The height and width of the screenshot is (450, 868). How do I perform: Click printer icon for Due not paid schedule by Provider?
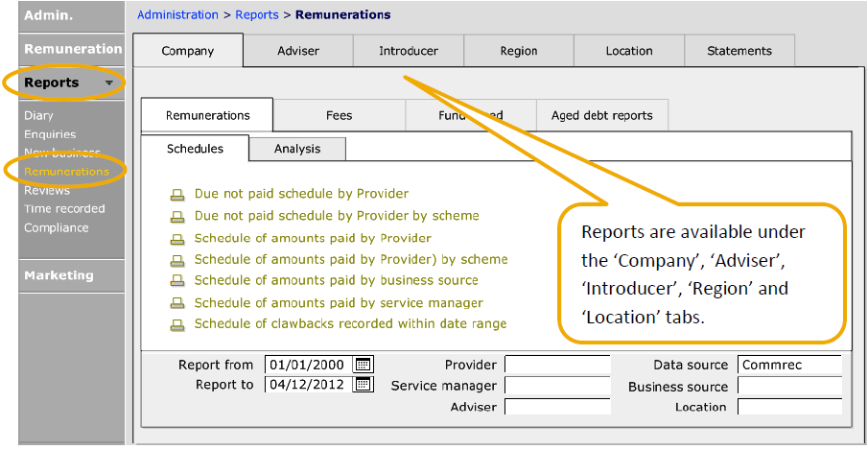click(x=177, y=195)
